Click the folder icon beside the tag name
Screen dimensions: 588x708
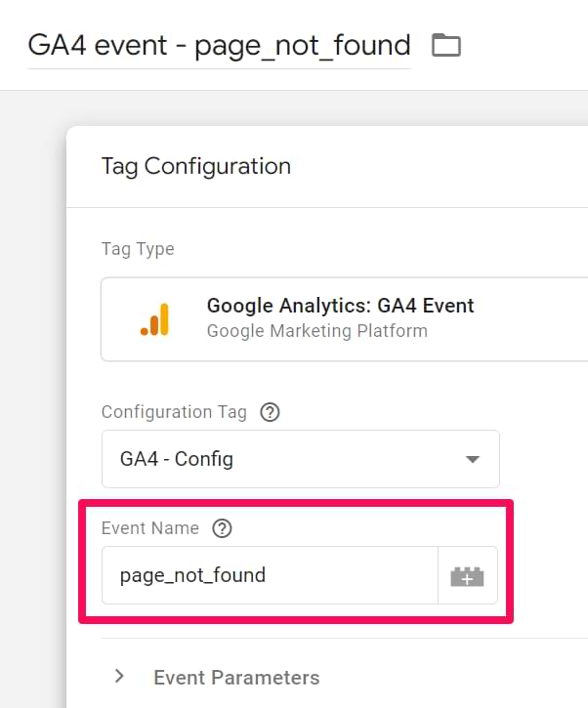[x=445, y=45]
